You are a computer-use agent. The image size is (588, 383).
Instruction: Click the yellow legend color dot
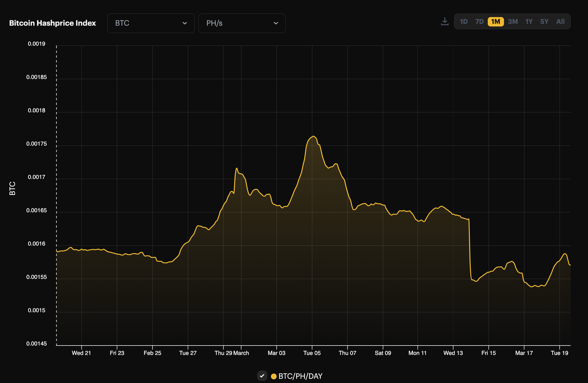click(x=274, y=376)
